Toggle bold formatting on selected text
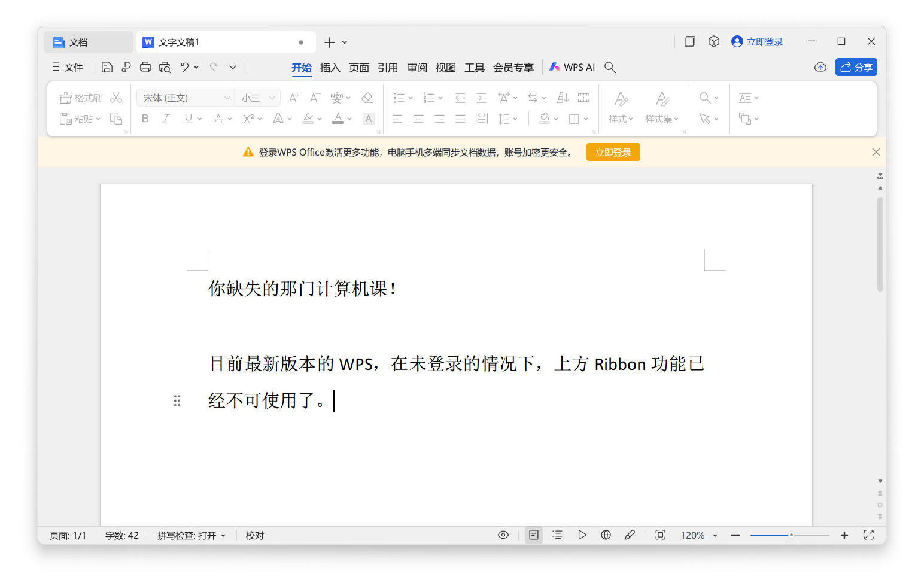The height and width of the screenshot is (586, 924). click(145, 119)
